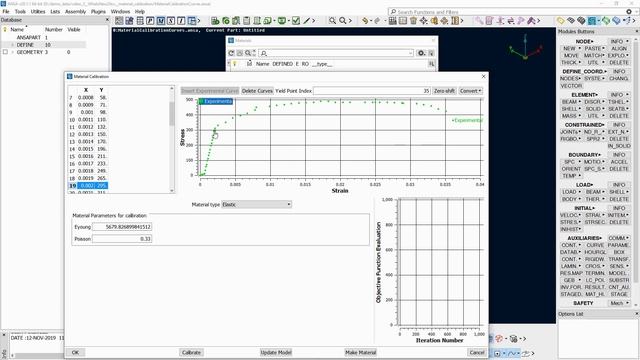Open the BOUNDARY module header dropdown
The height and width of the screenshot is (360, 640).
584,155
